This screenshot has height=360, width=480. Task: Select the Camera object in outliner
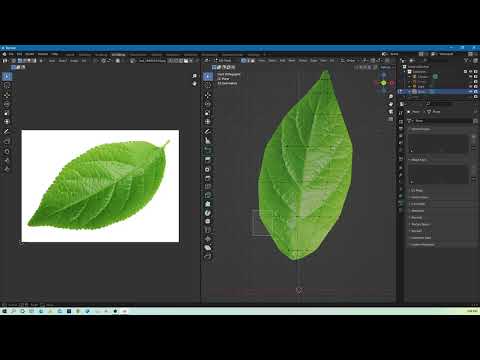point(423,77)
